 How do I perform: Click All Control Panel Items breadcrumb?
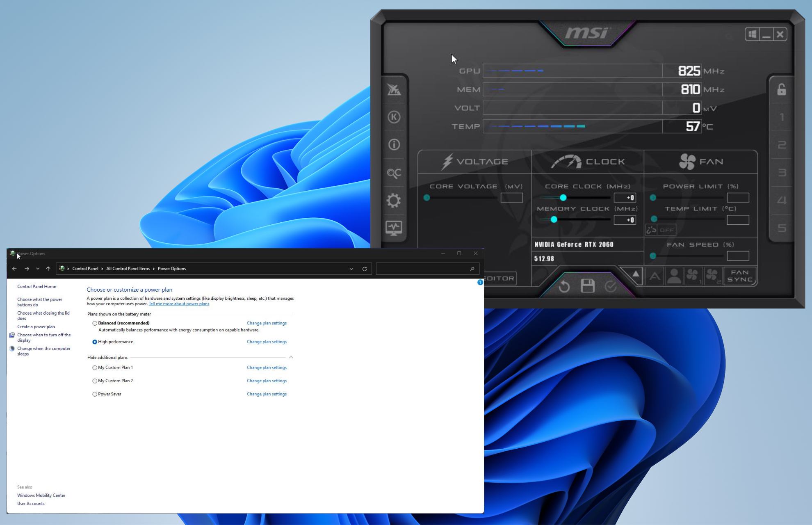point(128,269)
